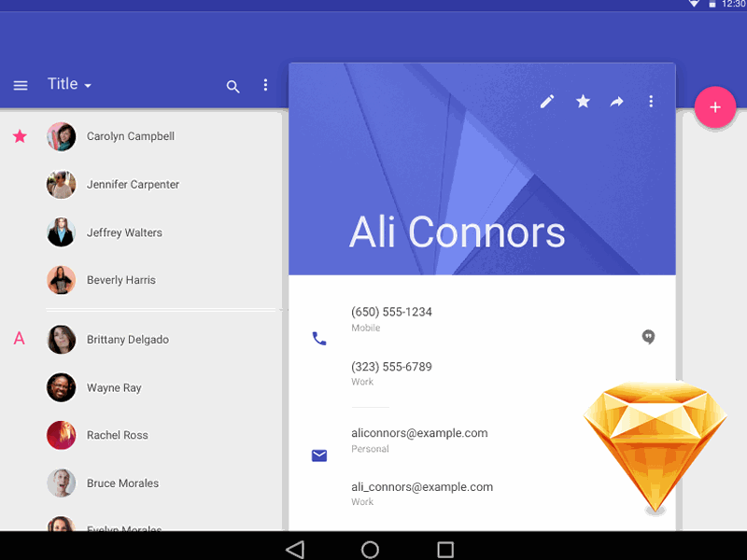Open Rachel Ross's avatar thumbnail
This screenshot has width=747, height=560.
point(61,435)
